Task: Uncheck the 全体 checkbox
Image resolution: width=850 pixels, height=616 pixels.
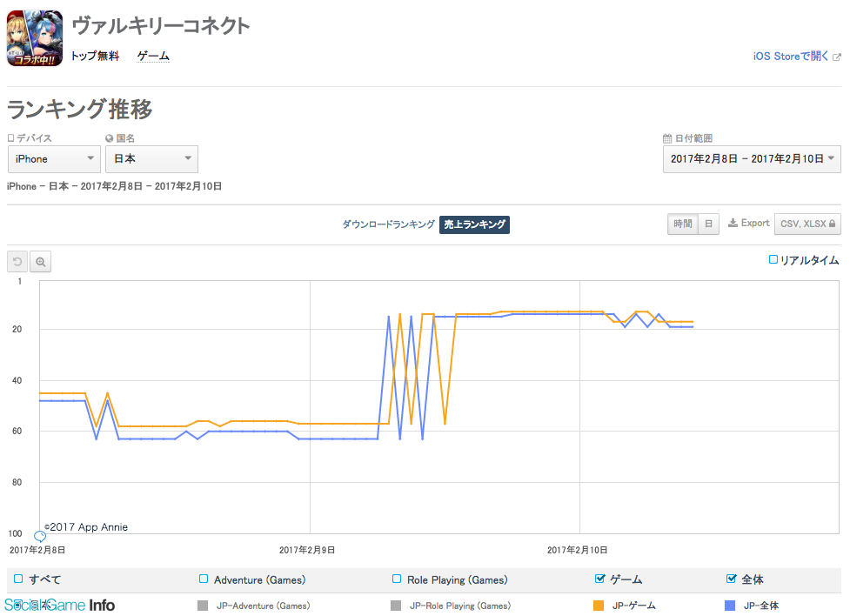Action: click(x=732, y=579)
